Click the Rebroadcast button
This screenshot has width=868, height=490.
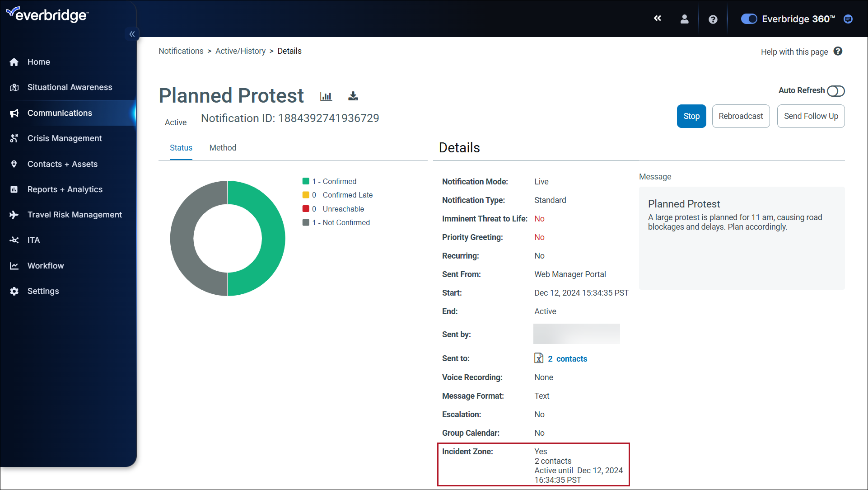(741, 116)
